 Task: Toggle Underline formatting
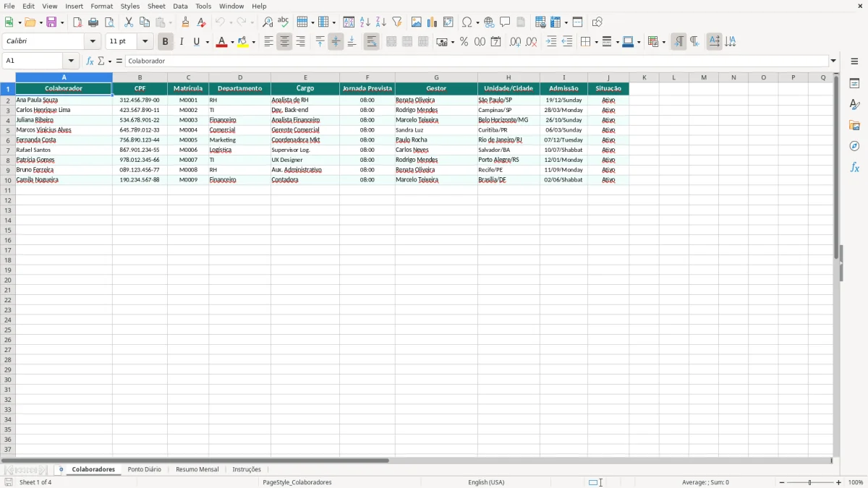tap(196, 42)
